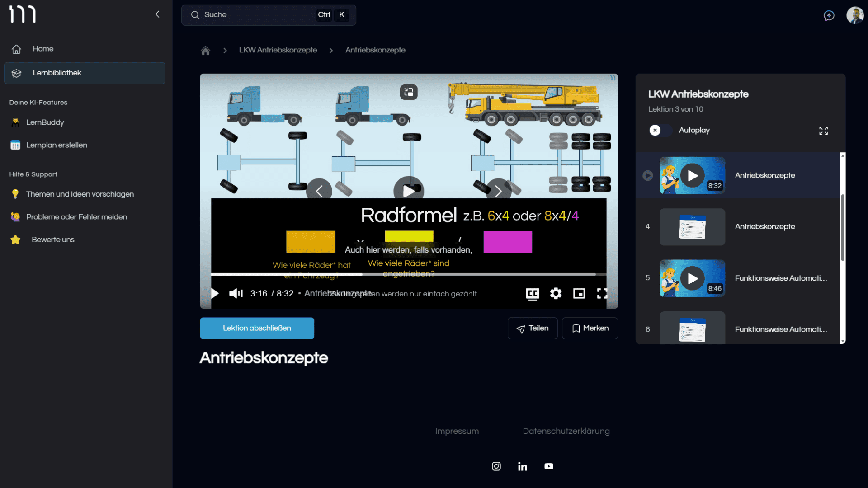Click the breadcrumb home icon
868x488 pixels.
(205, 51)
